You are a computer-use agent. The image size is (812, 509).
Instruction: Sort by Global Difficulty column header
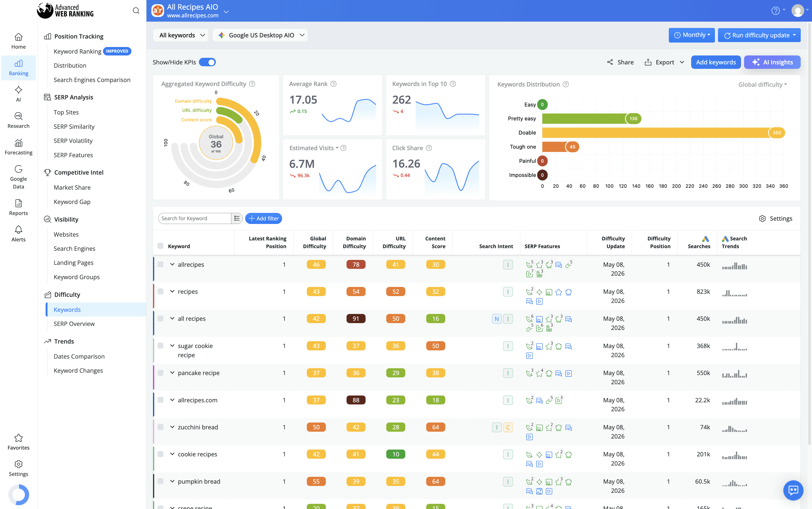click(314, 242)
